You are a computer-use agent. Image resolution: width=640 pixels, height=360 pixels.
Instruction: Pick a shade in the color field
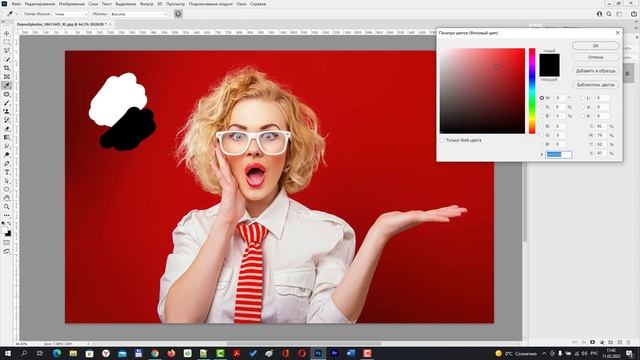pos(482,91)
